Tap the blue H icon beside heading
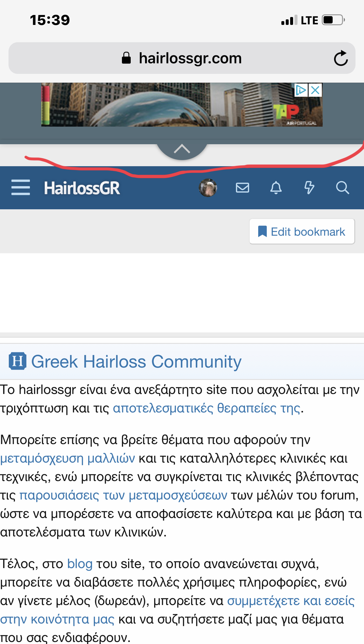This screenshot has height=644, width=364. 18,361
